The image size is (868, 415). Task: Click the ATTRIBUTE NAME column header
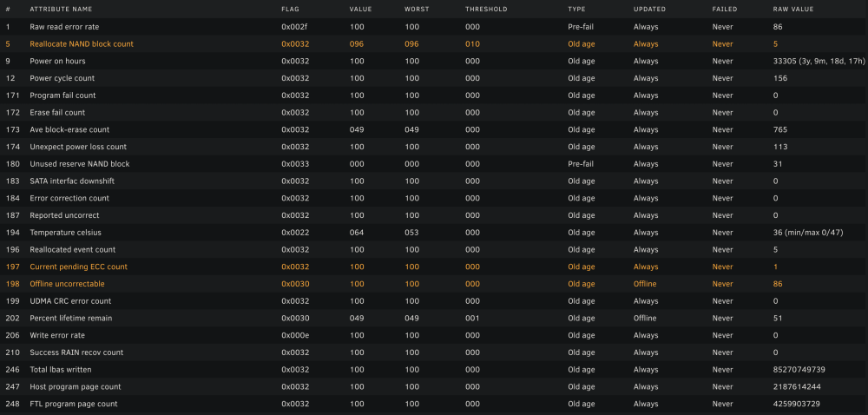tap(61, 9)
